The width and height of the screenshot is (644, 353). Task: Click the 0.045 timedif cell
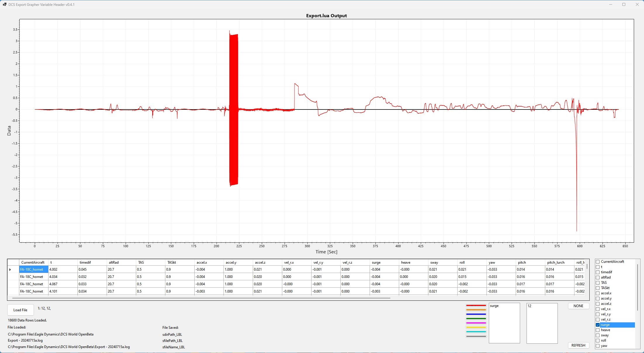click(92, 269)
